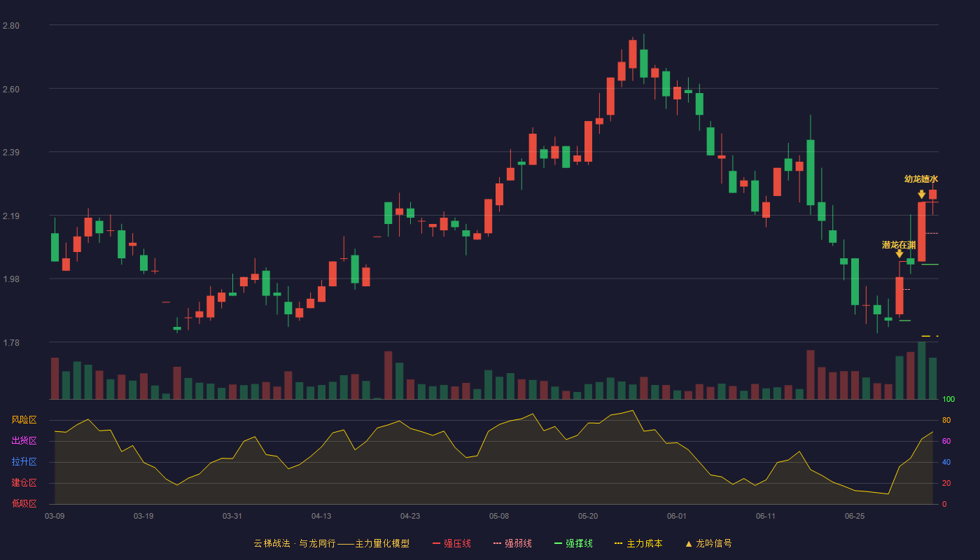Screen dimensions: 980x560
Task: Click the 2.19 price axis label
Action: (11, 216)
